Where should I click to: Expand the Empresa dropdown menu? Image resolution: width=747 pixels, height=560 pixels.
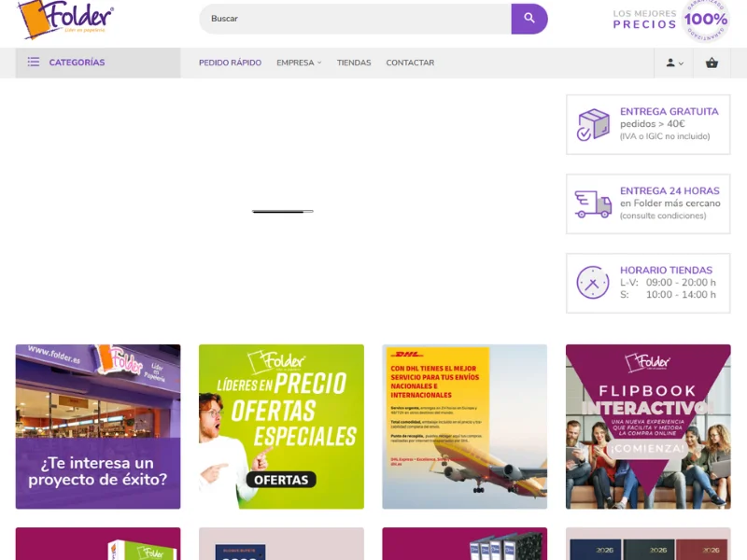click(299, 63)
